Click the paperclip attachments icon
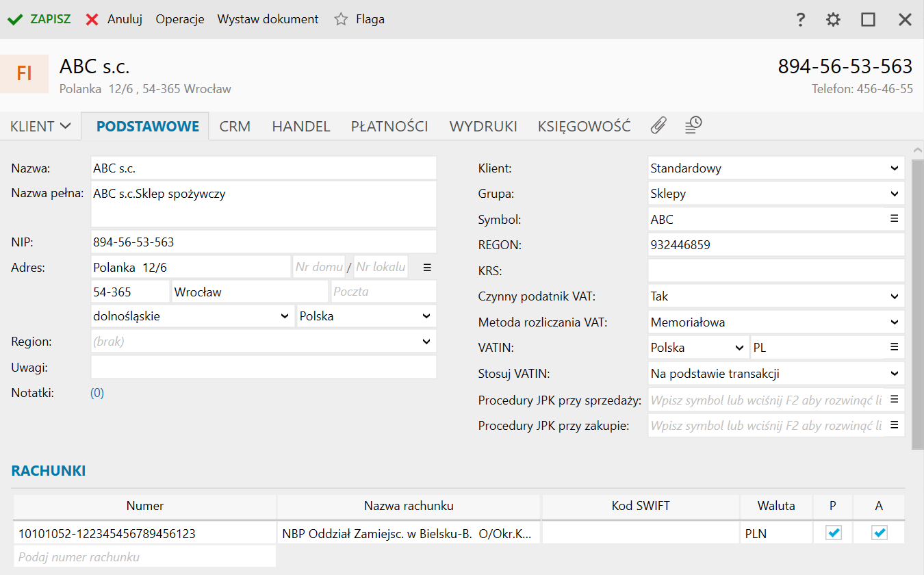The width and height of the screenshot is (924, 575). 658,125
